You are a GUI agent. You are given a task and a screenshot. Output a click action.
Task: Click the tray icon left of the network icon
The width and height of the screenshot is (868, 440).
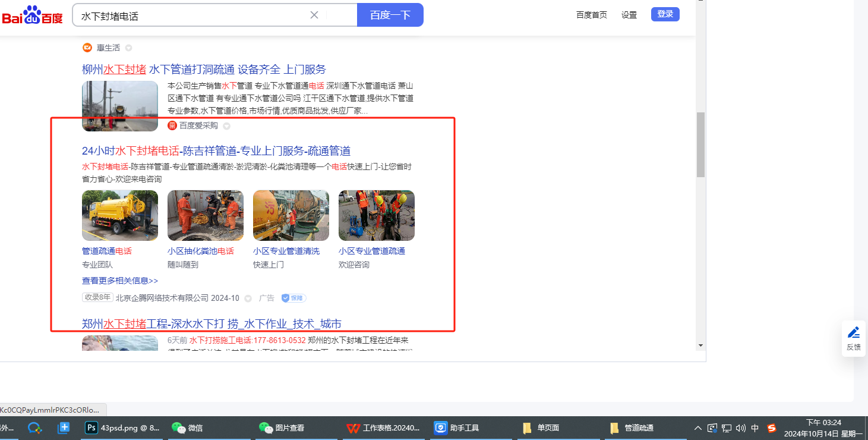[712, 428]
